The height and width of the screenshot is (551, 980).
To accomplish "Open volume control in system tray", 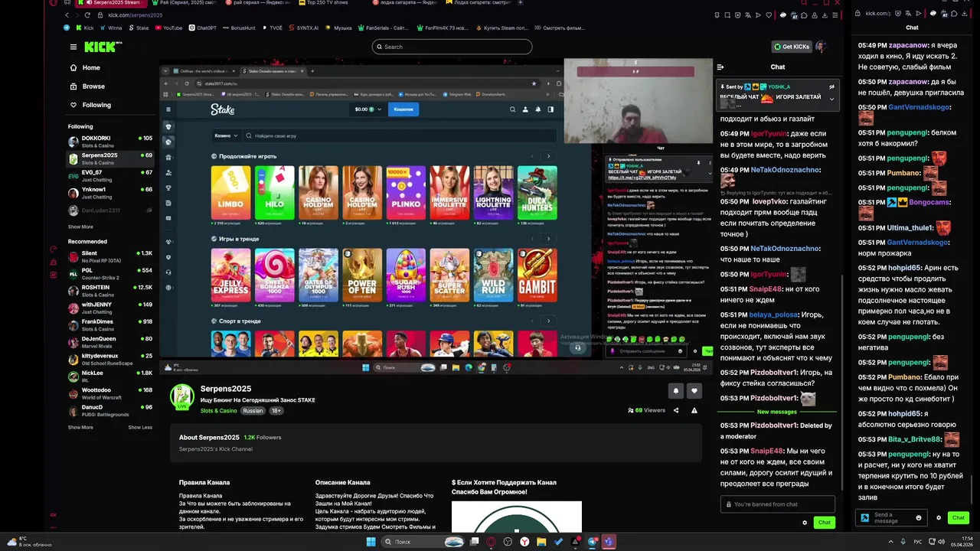I will tap(942, 542).
